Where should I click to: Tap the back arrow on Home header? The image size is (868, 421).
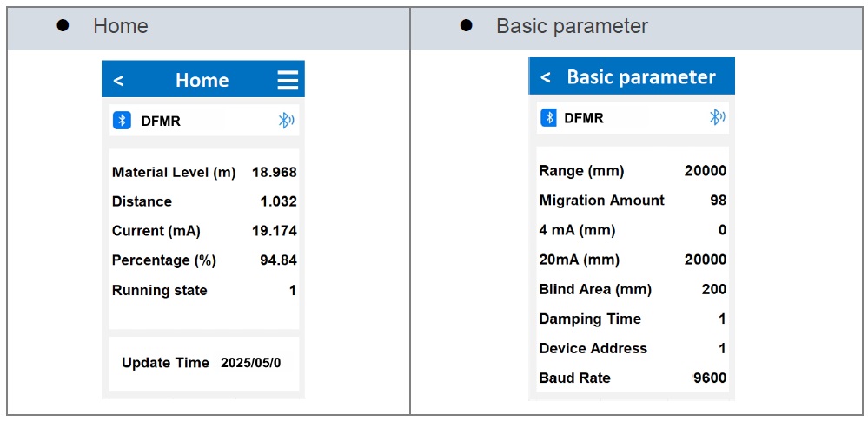118,81
